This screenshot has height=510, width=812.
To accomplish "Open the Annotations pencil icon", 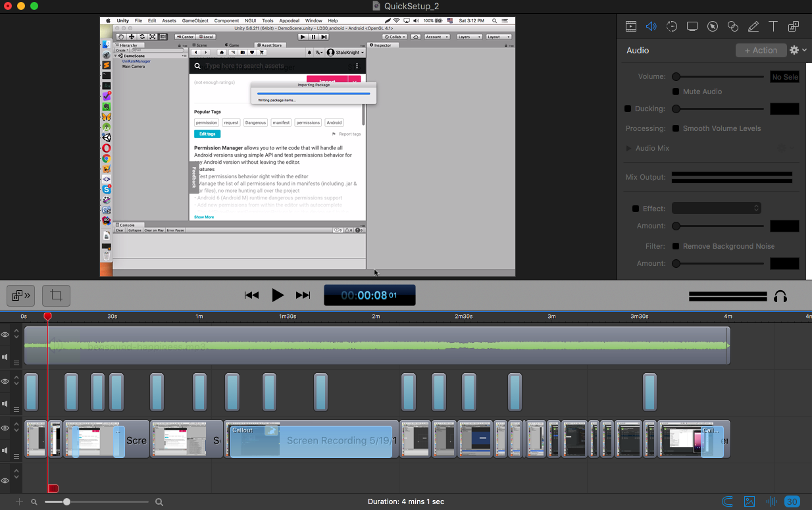I will (753, 26).
